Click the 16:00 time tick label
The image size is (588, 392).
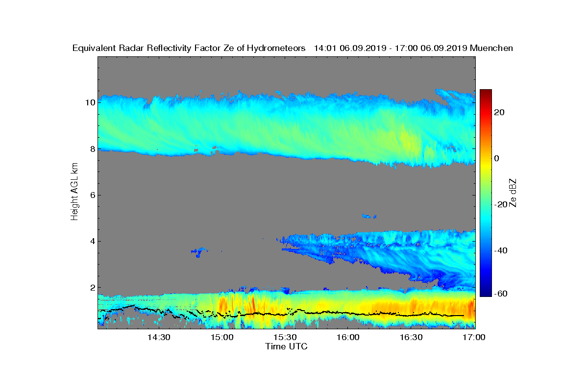(x=348, y=337)
